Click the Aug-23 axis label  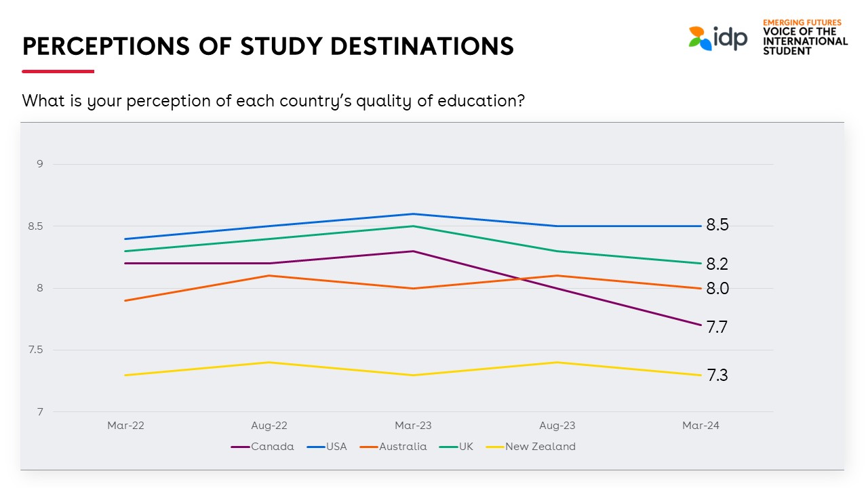point(557,426)
